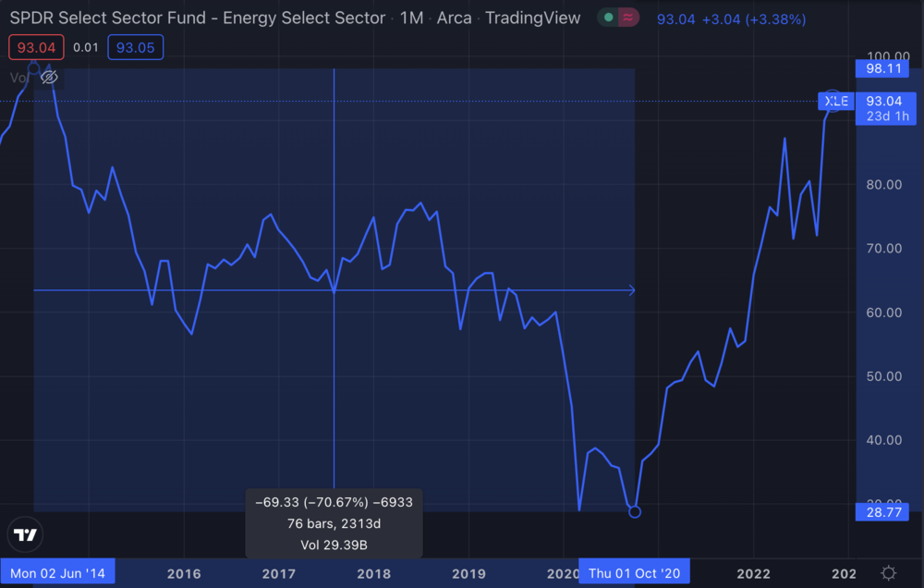The image size is (924, 588).
Task: Click the arrowhead ending the horizontal measure line
Action: pyautogui.click(x=632, y=290)
